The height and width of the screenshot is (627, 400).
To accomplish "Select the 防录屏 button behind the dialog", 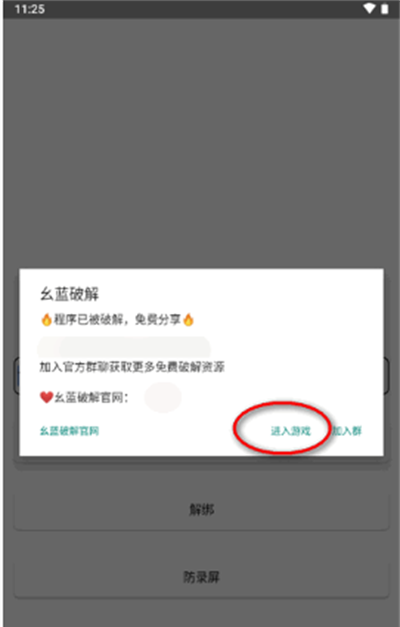I will [x=201, y=577].
